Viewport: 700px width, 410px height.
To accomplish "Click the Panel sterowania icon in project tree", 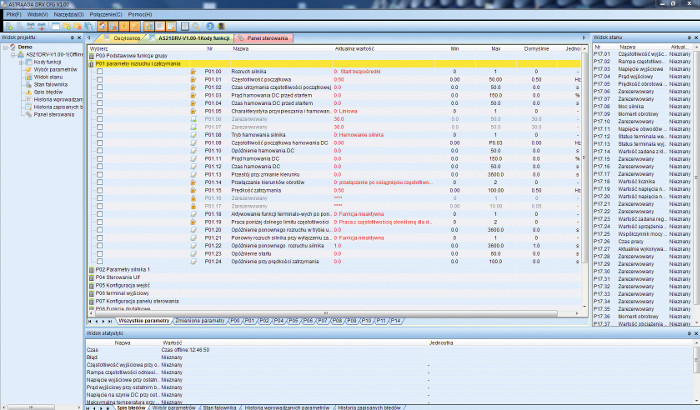I will click(29, 114).
